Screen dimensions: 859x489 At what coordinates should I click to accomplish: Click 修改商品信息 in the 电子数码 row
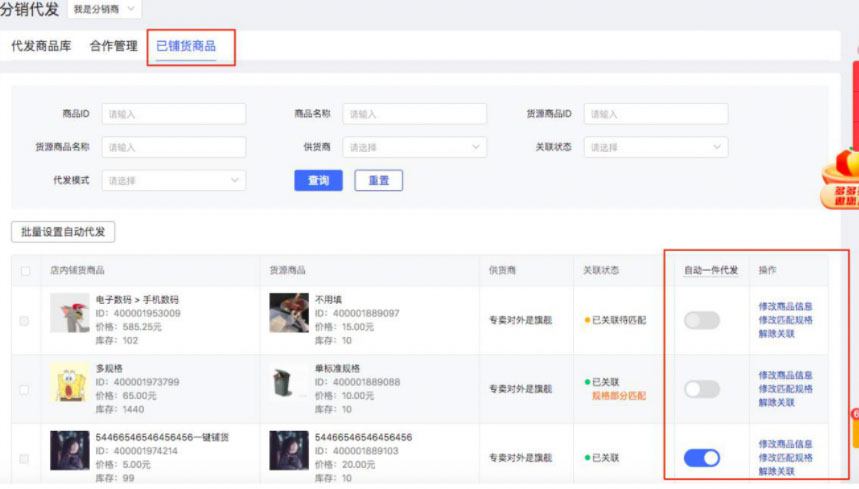(x=786, y=306)
